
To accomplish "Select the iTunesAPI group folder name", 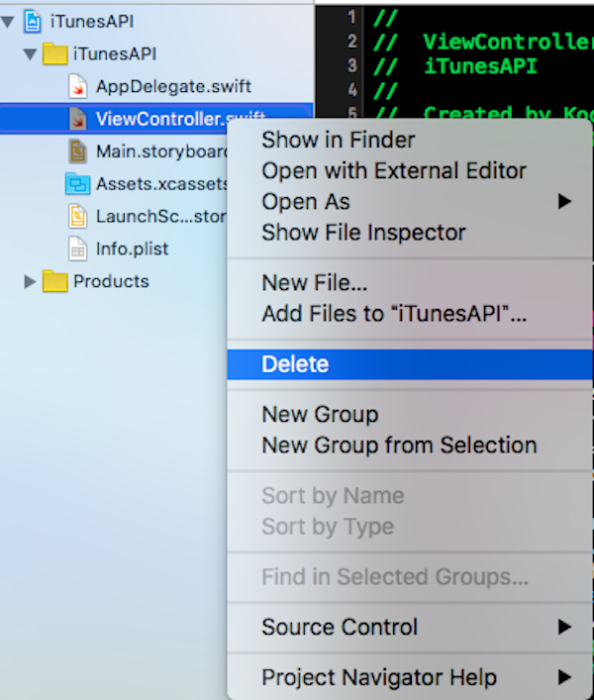I will (115, 54).
